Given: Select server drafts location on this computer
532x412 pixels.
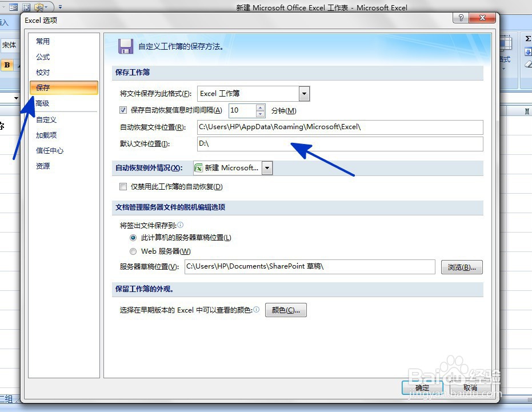Looking at the screenshot, I should coord(133,238).
